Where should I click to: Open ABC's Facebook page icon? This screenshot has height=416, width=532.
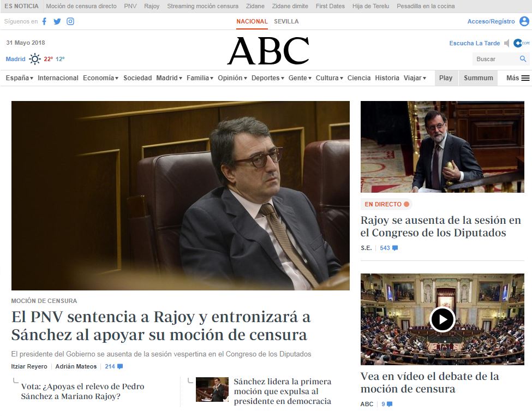[x=44, y=21]
